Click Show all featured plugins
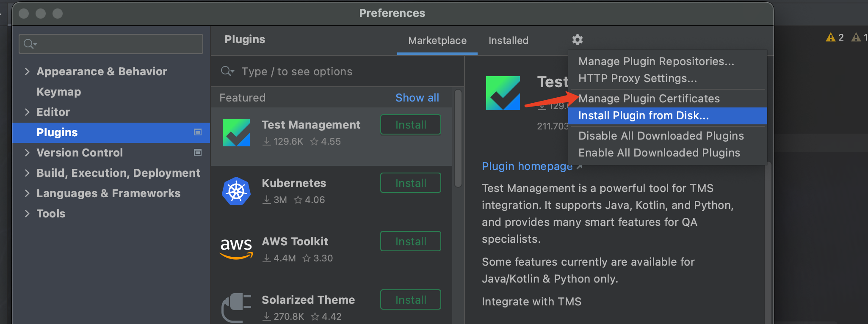 [x=417, y=98]
